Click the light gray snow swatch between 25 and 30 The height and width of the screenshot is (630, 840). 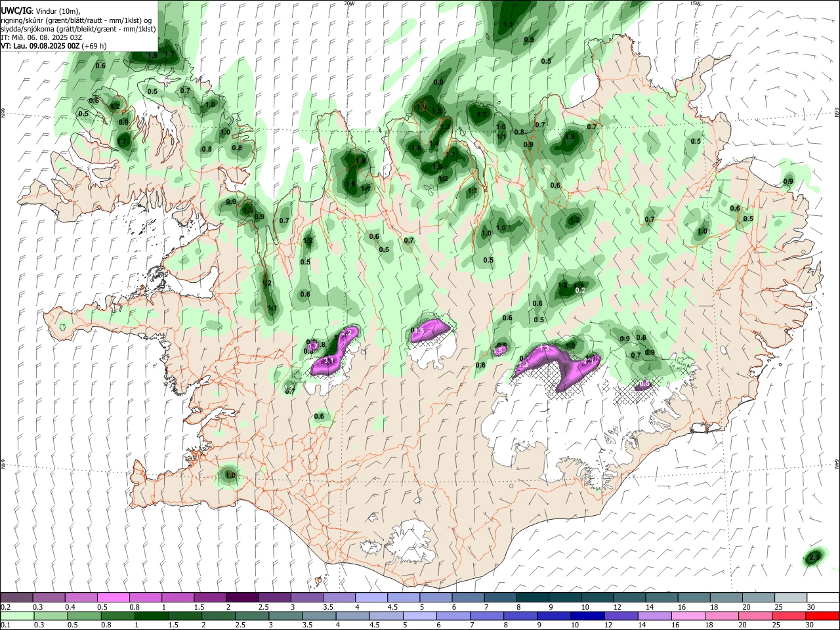coord(789,598)
